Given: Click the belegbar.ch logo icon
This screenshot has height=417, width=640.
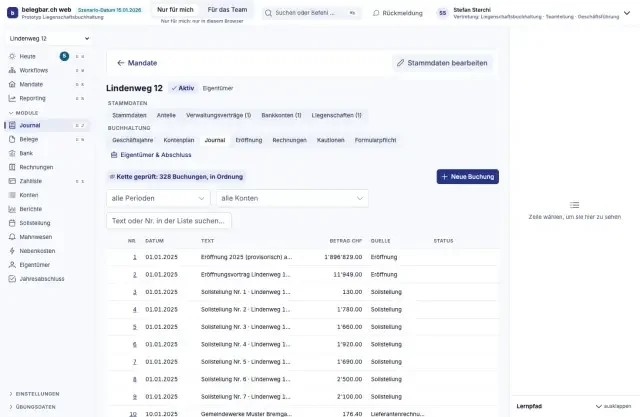Looking at the screenshot, I should [x=12, y=13].
